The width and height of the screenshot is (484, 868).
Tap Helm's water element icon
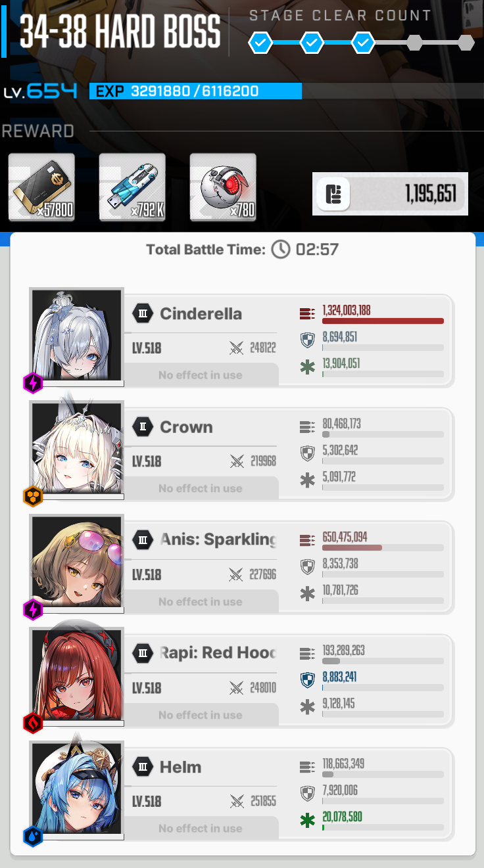click(x=33, y=836)
